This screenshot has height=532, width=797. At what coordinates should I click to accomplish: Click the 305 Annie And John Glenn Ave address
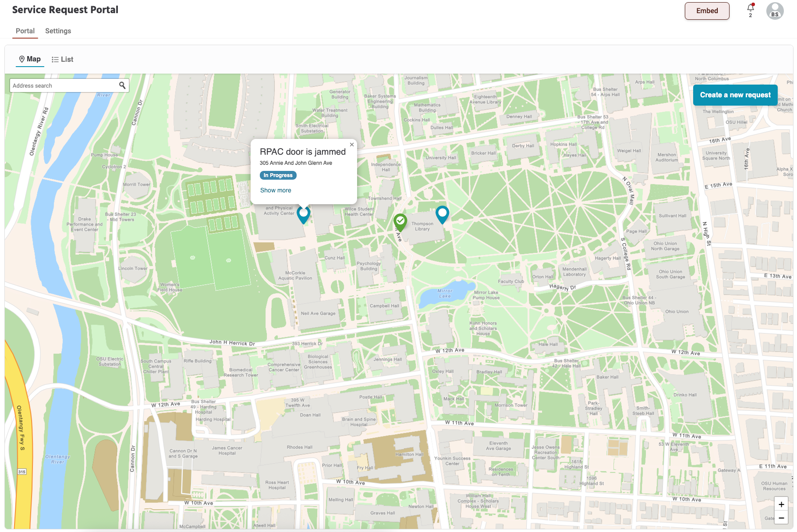pos(296,163)
